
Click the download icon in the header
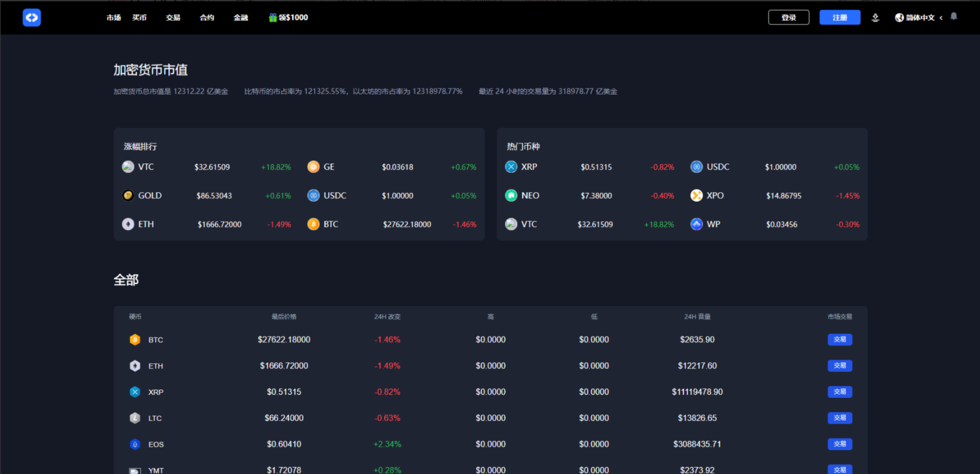click(875, 18)
